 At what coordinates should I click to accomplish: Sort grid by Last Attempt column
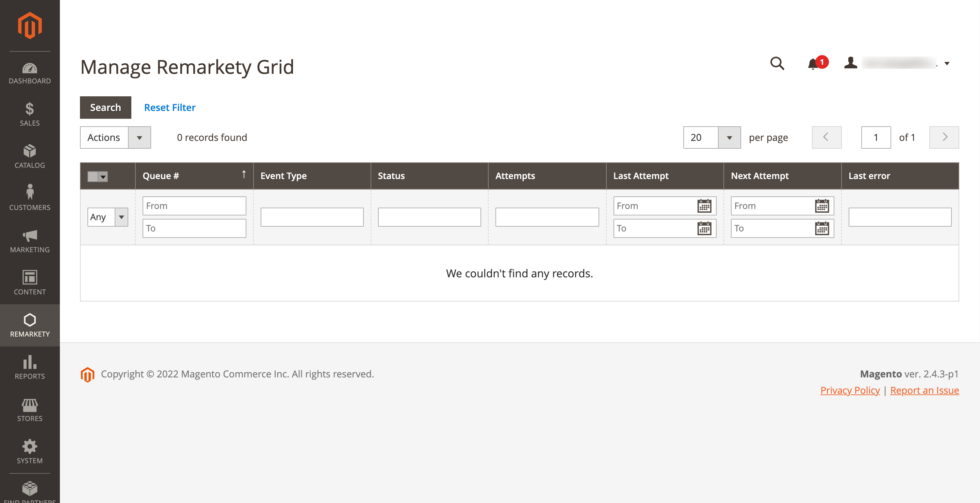click(x=665, y=176)
